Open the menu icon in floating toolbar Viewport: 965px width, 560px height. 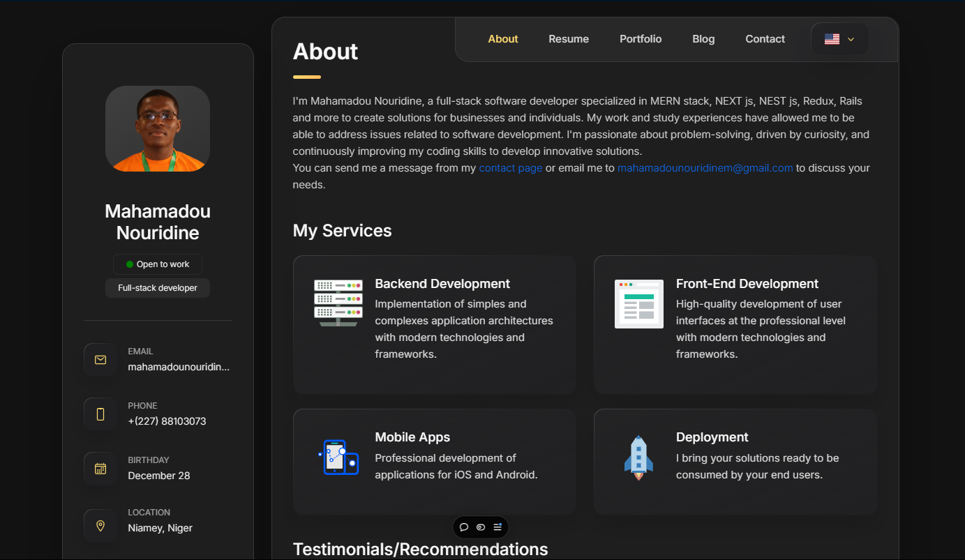(x=498, y=527)
